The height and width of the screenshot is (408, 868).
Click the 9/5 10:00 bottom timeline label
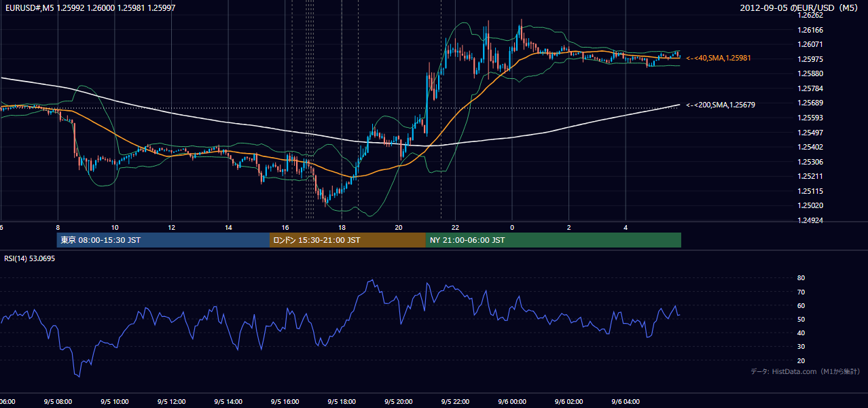(115, 402)
